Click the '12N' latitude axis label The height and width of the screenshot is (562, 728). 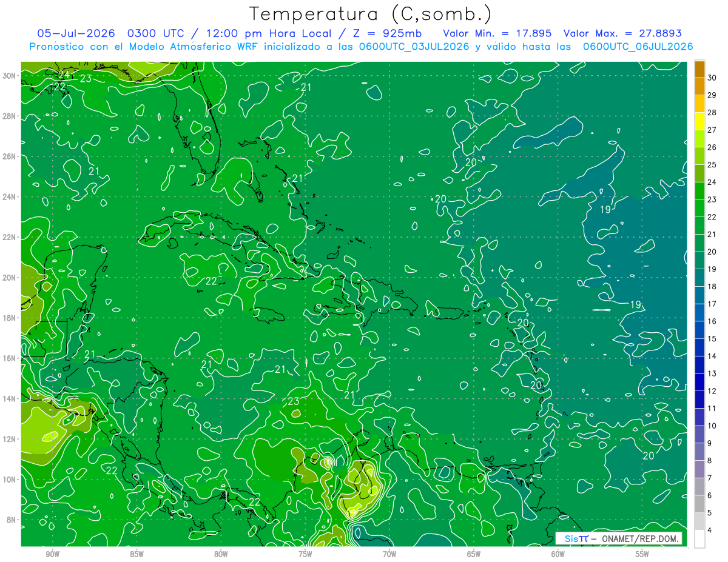pos(9,439)
